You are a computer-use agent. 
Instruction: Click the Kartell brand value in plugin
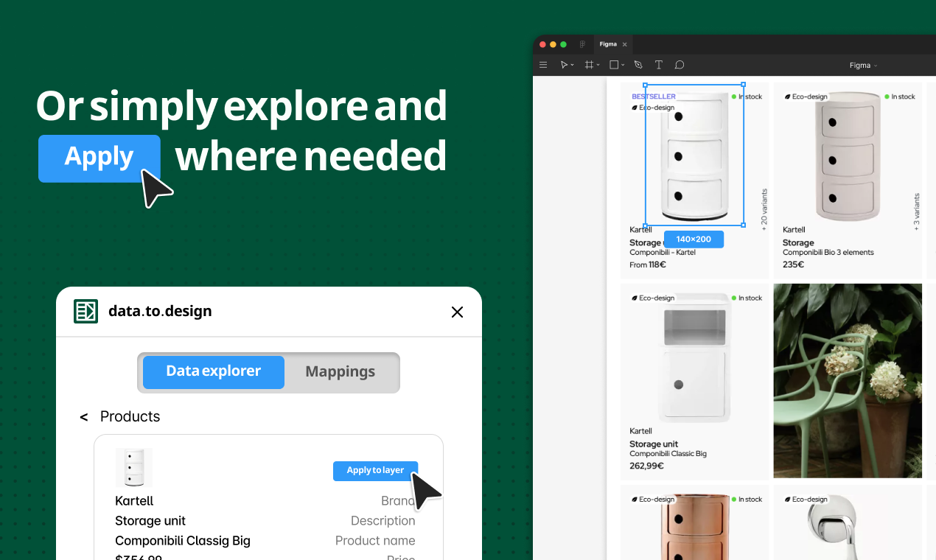[134, 501]
